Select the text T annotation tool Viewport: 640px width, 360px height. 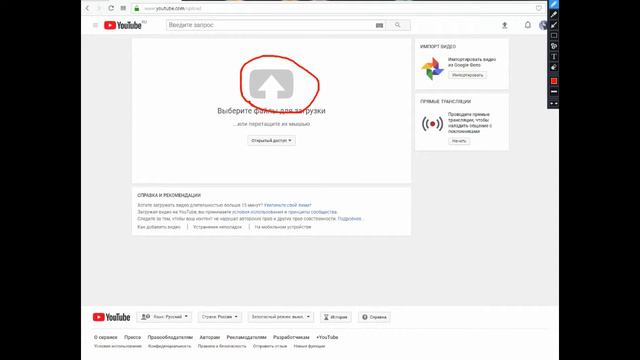tap(554, 57)
